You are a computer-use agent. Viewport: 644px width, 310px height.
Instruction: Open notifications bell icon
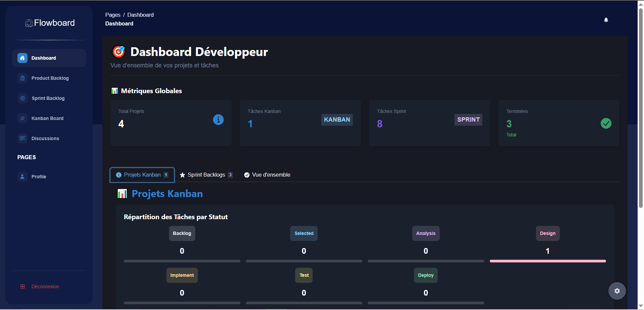tap(606, 20)
